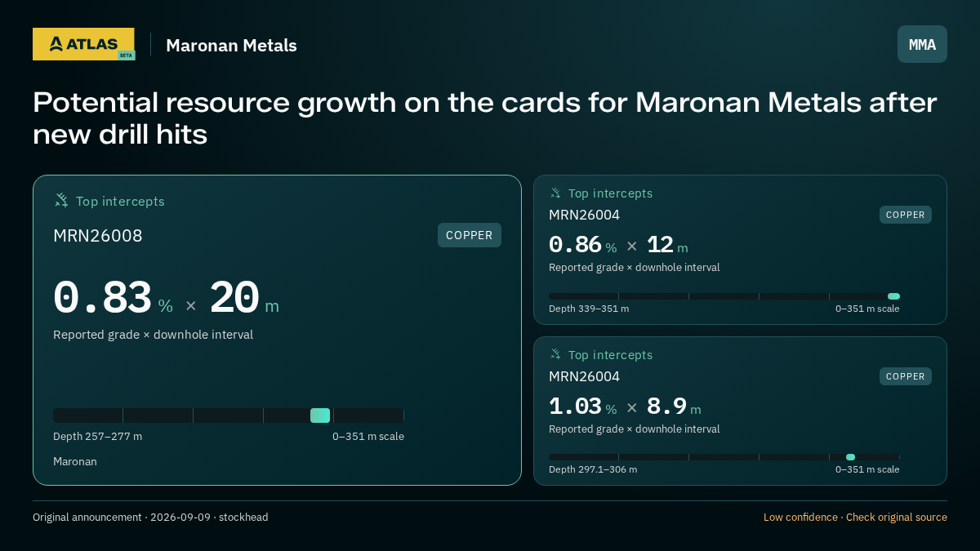Click the depth marker on 339–351 m bar

893,296
